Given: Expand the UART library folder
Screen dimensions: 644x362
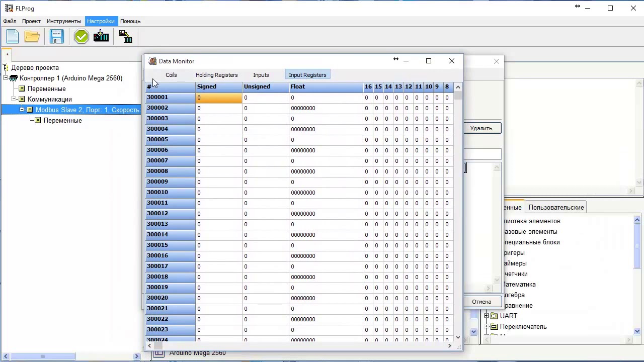Looking at the screenshot, I should point(486,316).
